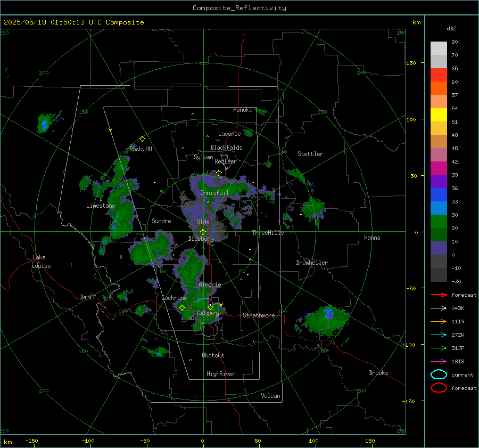Click the dBZ legend heading

tap(451, 29)
